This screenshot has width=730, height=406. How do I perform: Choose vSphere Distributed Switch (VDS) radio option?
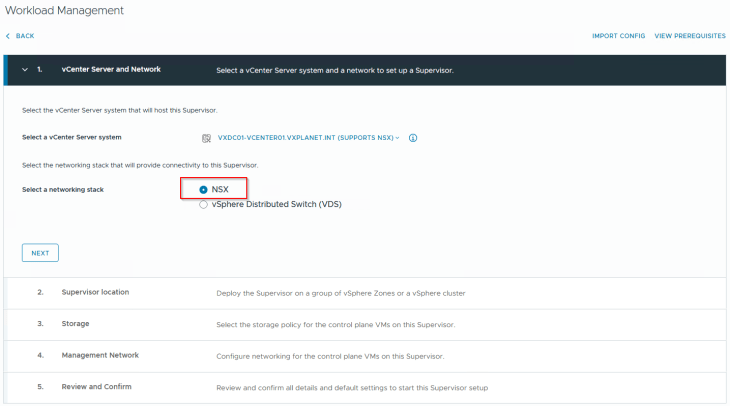coord(204,204)
